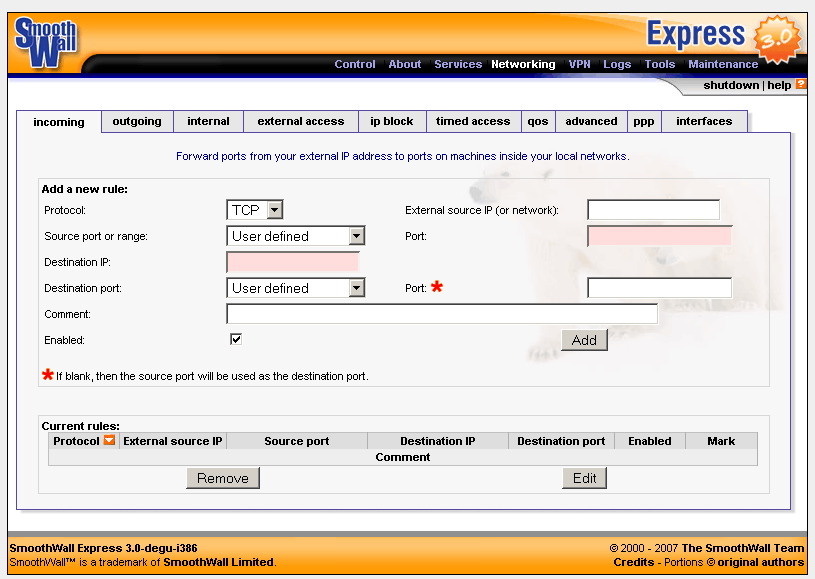This screenshot has height=579, width=815.
Task: Click the Comment input field
Action: [442, 314]
